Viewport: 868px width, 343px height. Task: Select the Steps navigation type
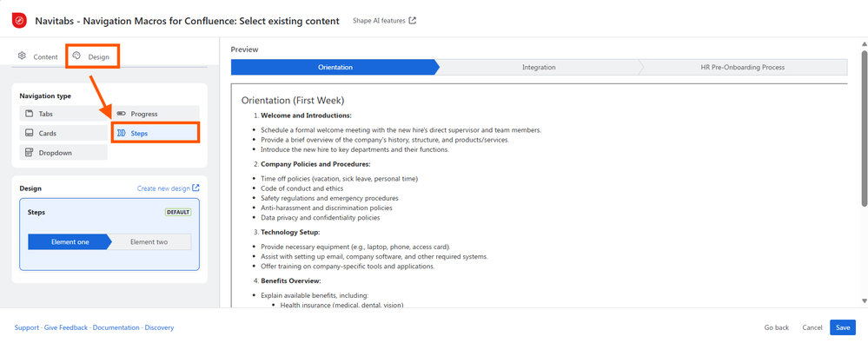pyautogui.click(x=156, y=134)
